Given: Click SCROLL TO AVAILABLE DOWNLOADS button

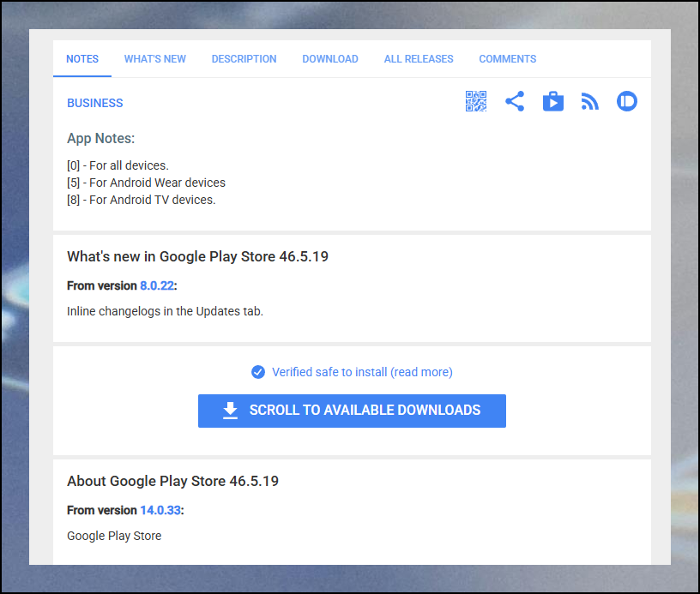Looking at the screenshot, I should coord(352,411).
